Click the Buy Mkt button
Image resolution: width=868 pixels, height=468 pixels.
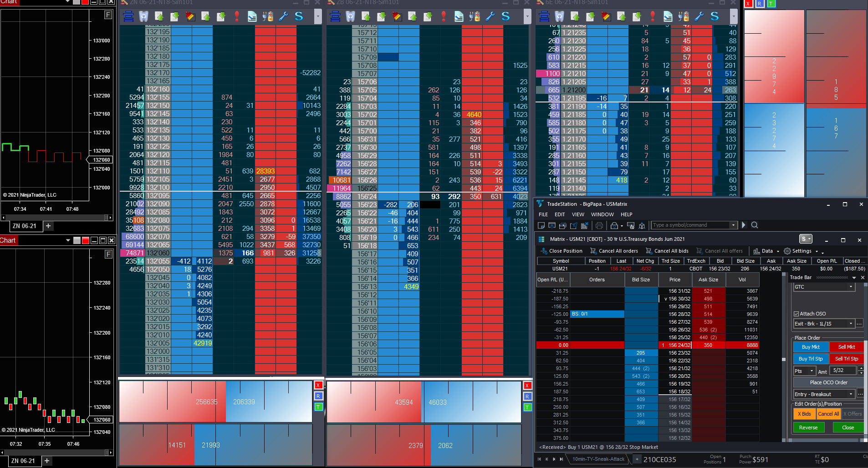(x=811, y=347)
